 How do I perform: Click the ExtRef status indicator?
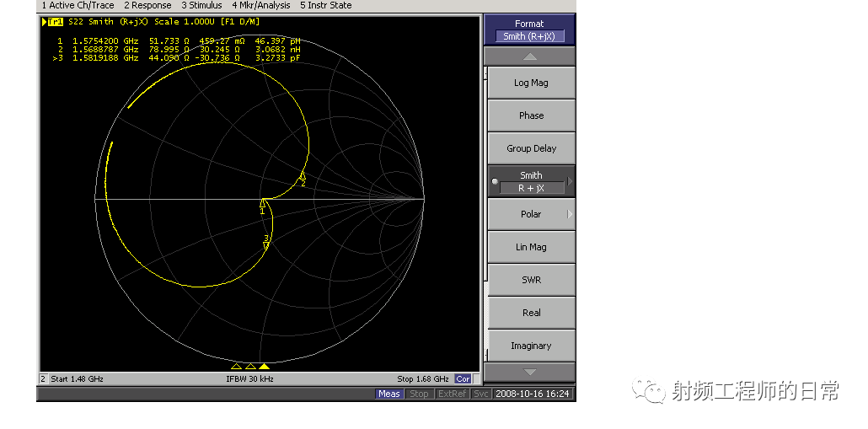click(452, 394)
